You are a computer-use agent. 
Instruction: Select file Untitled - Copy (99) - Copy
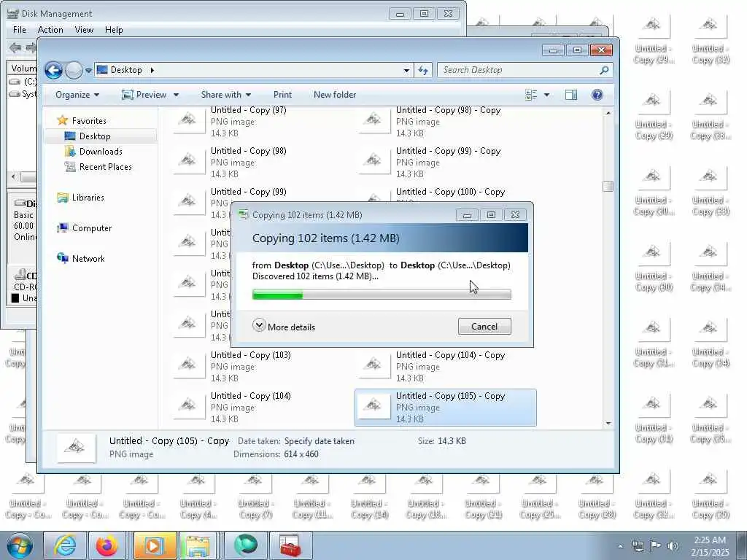[446, 163]
